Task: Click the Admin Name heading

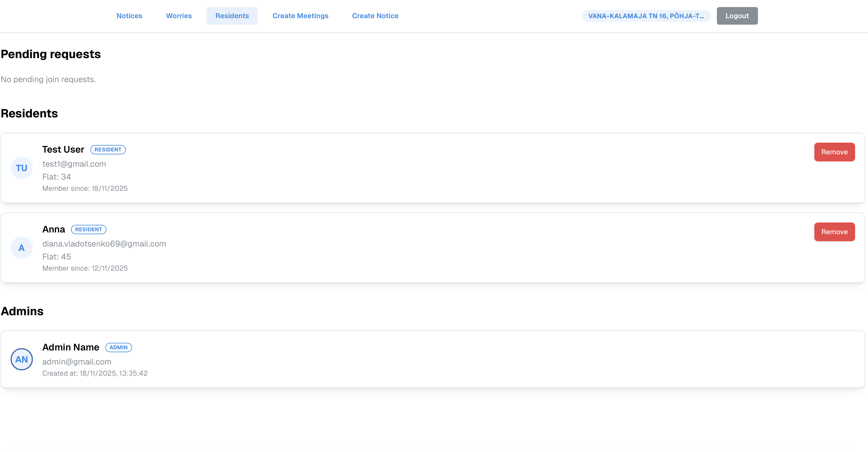Action: 71,348
